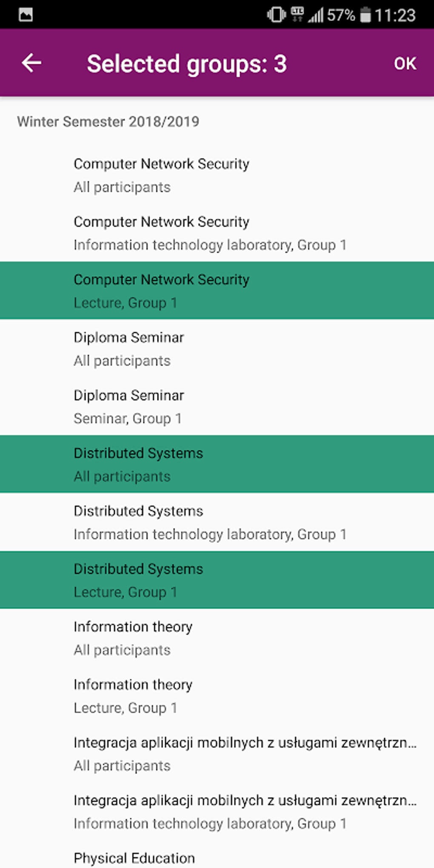Select Computer Network Security laboratory Group 1
Image resolution: width=434 pixels, height=868 pixels.
click(x=217, y=233)
